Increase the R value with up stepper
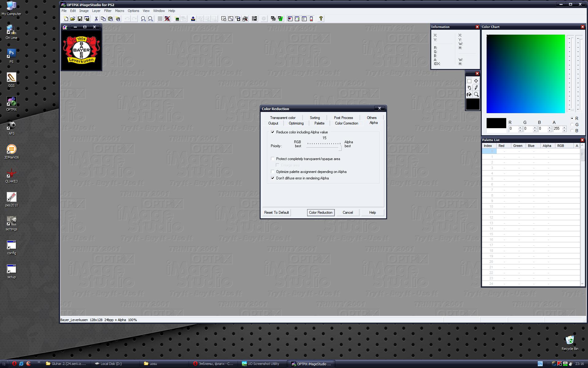Screen dimensions: 588x368 [x=520, y=127]
